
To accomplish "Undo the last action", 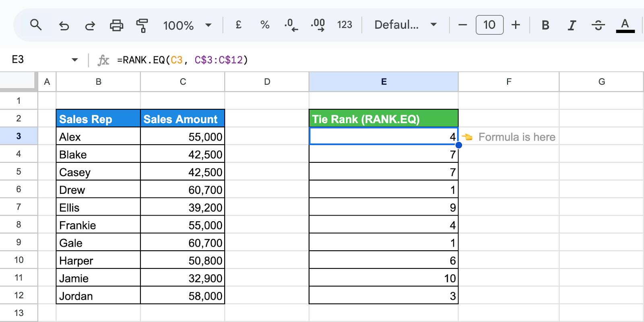I will click(64, 25).
